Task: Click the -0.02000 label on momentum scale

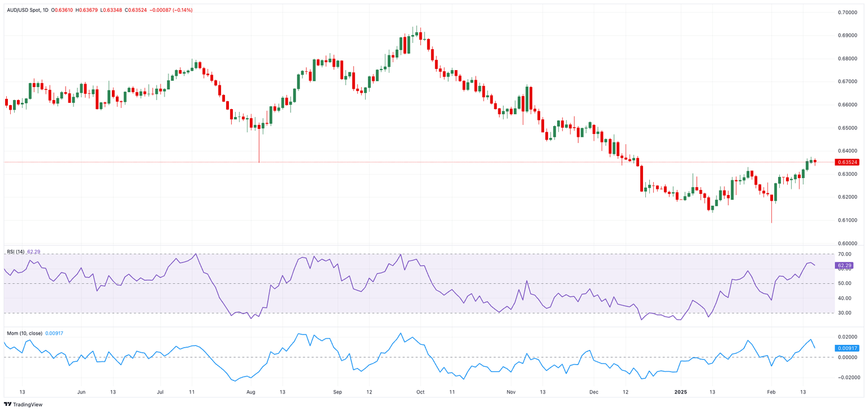Action: coord(847,378)
